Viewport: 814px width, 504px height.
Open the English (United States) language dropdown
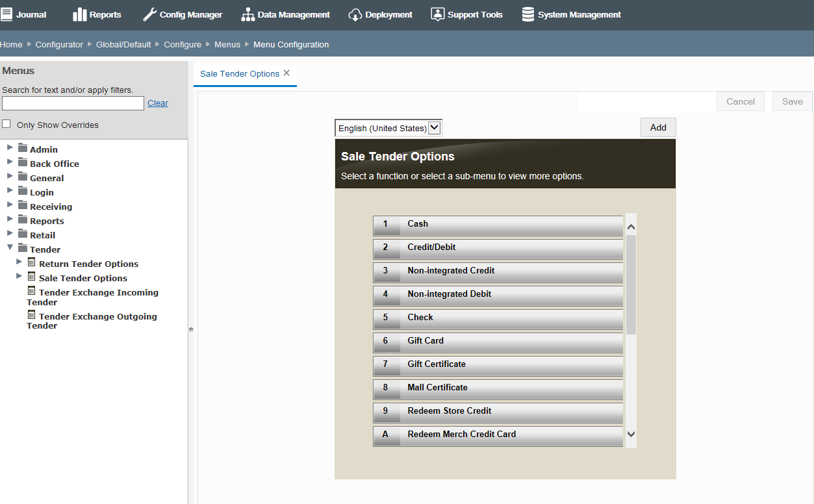coord(434,127)
